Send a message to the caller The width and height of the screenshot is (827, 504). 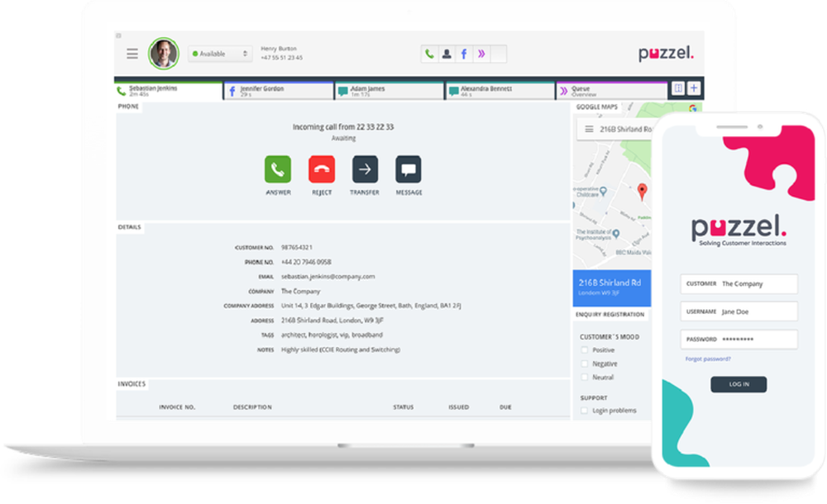[x=409, y=169]
